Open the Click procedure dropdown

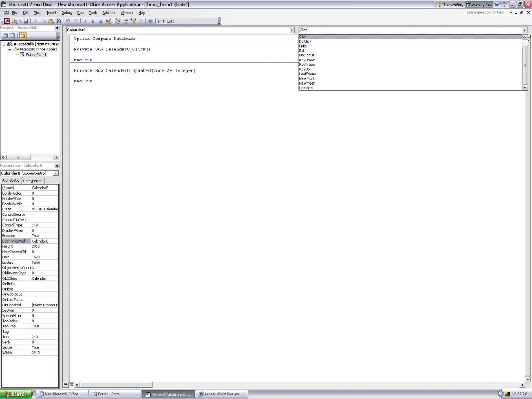(x=524, y=30)
